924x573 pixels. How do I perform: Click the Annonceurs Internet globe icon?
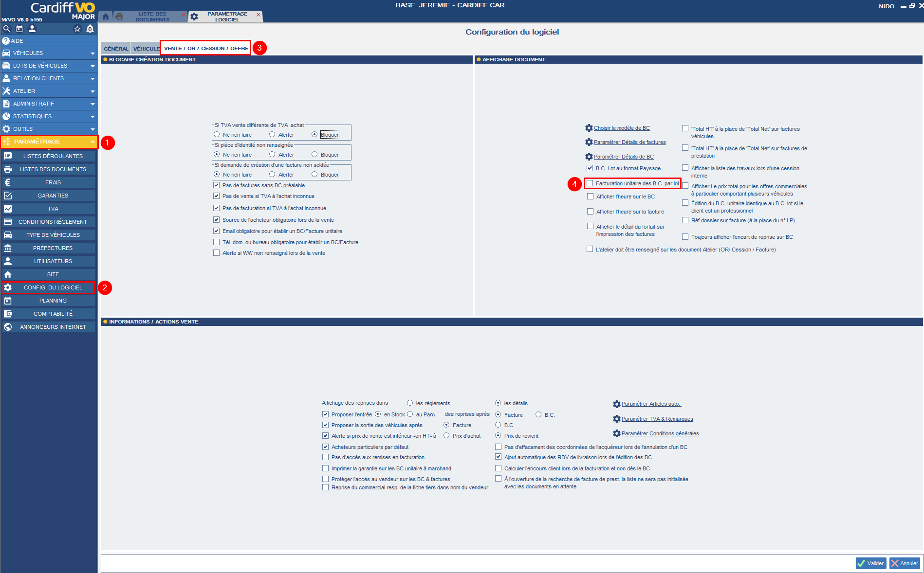8,327
